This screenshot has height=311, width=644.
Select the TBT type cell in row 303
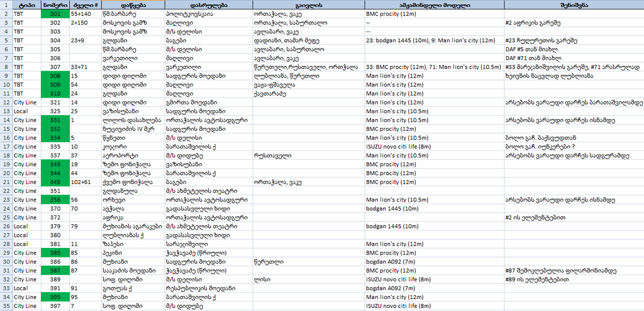26,31
